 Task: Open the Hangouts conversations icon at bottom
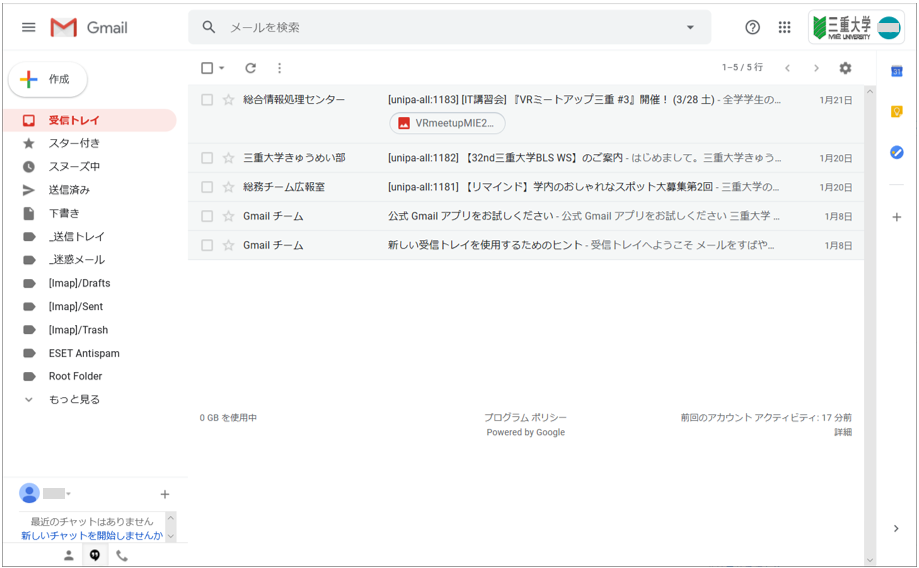pyautogui.click(x=95, y=555)
